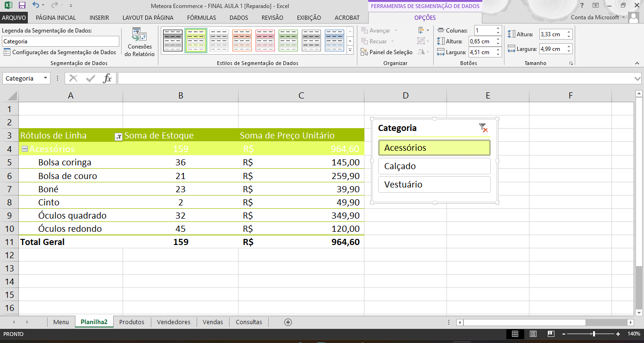Show the next row of slicer styles
644x343 pixels.
click(x=350, y=41)
